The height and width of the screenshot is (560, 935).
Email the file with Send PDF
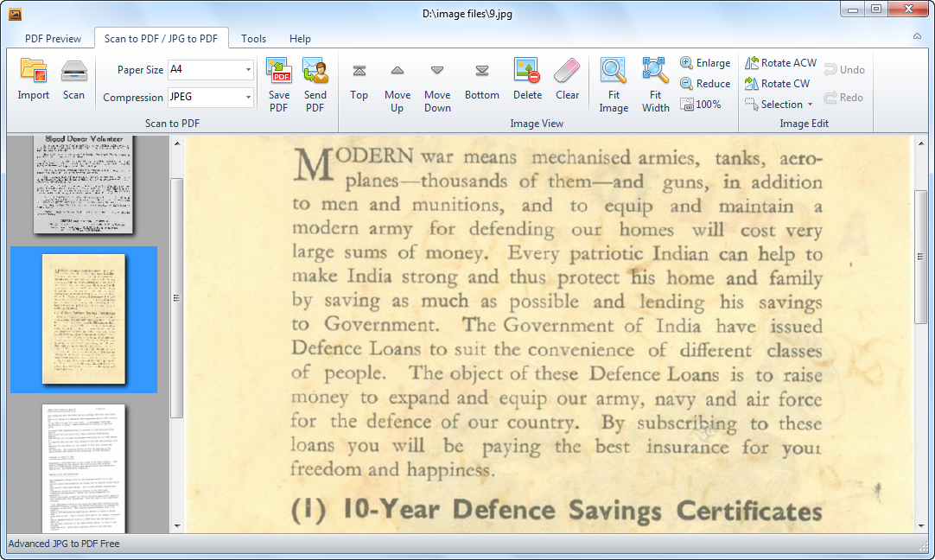(x=315, y=85)
